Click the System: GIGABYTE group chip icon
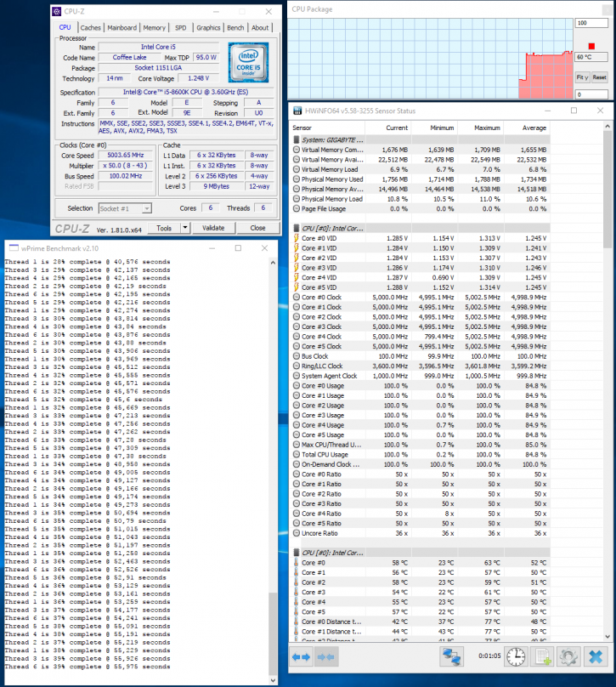616x687 pixels. tap(297, 139)
